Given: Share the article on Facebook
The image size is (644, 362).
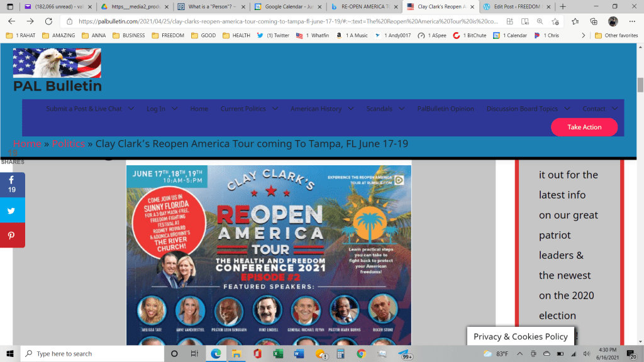Looking at the screenshot, I should (12, 185).
